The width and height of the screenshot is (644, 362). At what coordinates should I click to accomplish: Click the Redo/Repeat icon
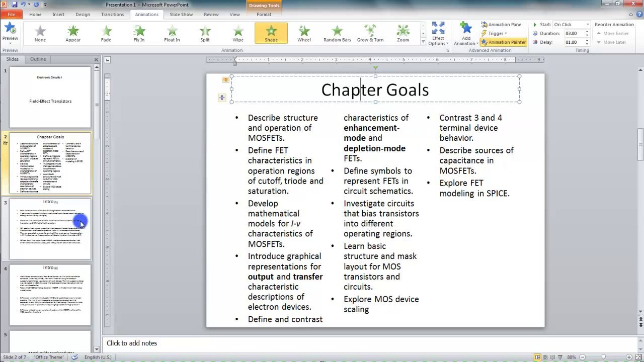point(36,5)
